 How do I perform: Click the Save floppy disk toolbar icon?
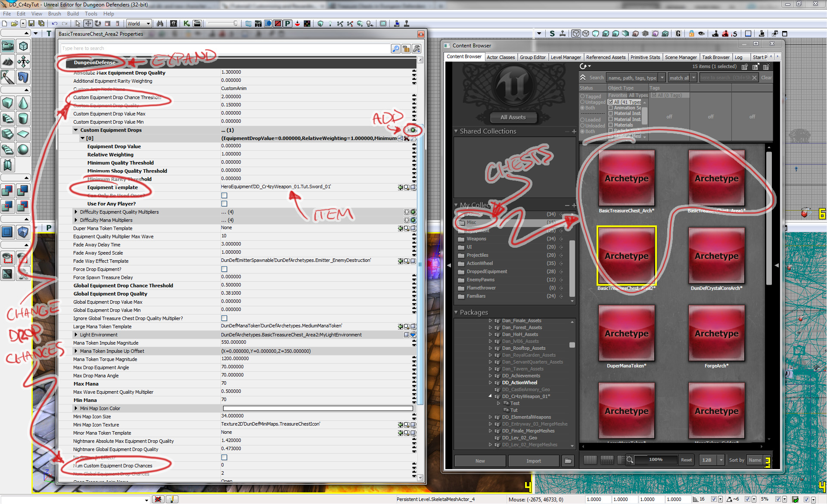tap(31, 24)
